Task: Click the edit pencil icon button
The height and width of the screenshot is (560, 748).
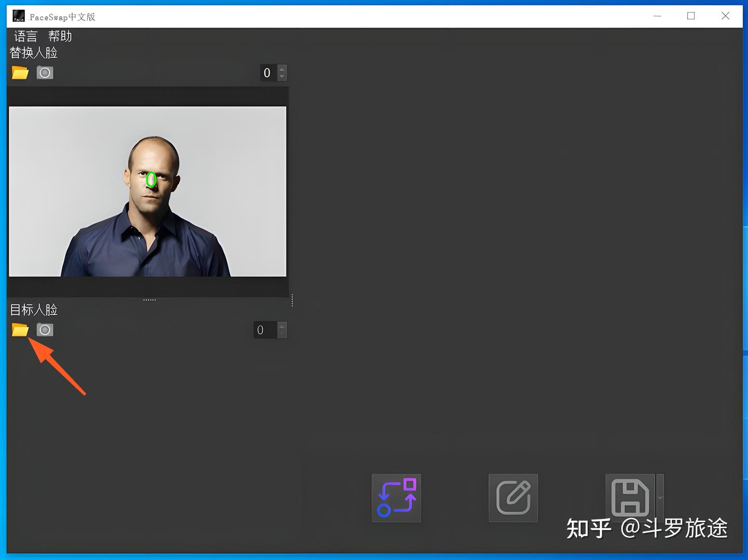Action: point(513,498)
